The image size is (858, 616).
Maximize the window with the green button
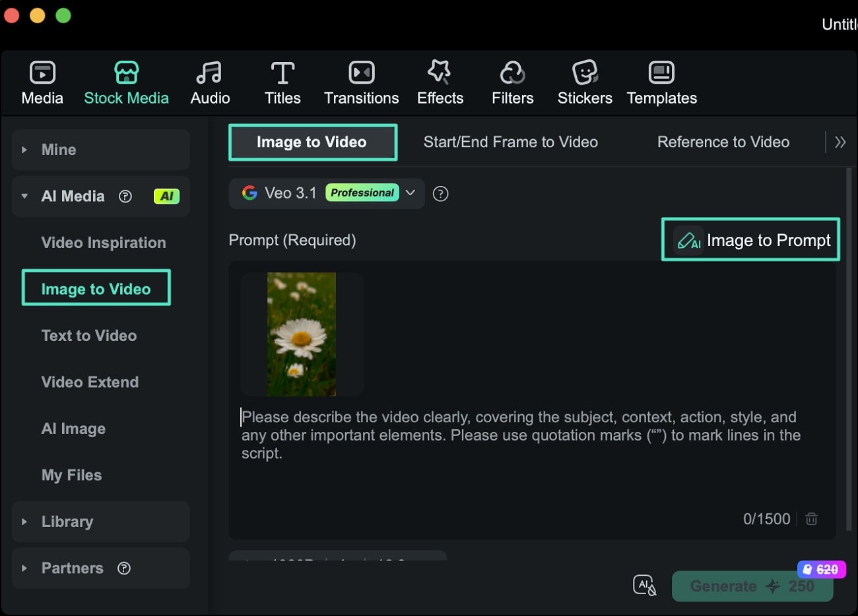[63, 15]
